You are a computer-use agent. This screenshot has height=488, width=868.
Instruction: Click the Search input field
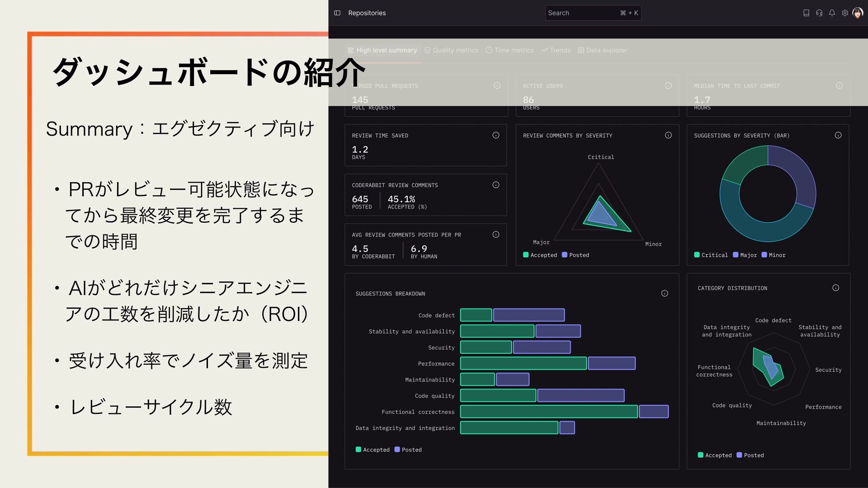(583, 13)
